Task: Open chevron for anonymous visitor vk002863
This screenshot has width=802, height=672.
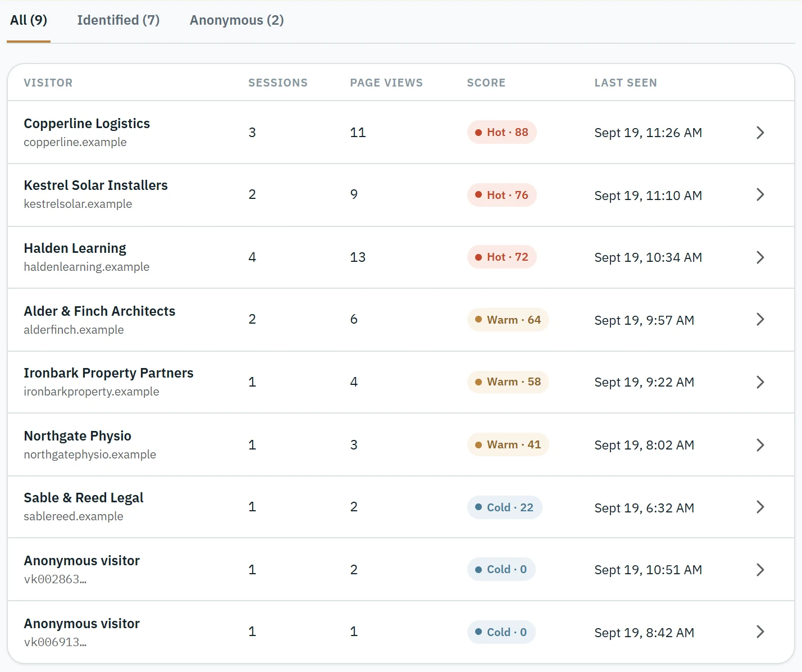Action: click(x=760, y=570)
